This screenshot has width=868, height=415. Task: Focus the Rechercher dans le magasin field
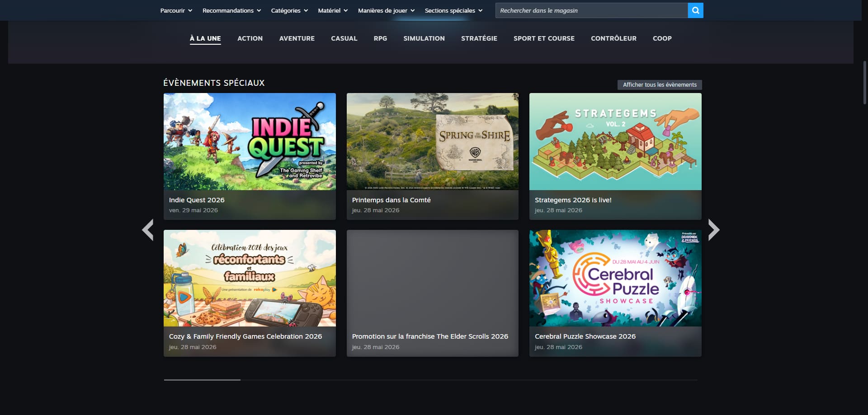591,10
